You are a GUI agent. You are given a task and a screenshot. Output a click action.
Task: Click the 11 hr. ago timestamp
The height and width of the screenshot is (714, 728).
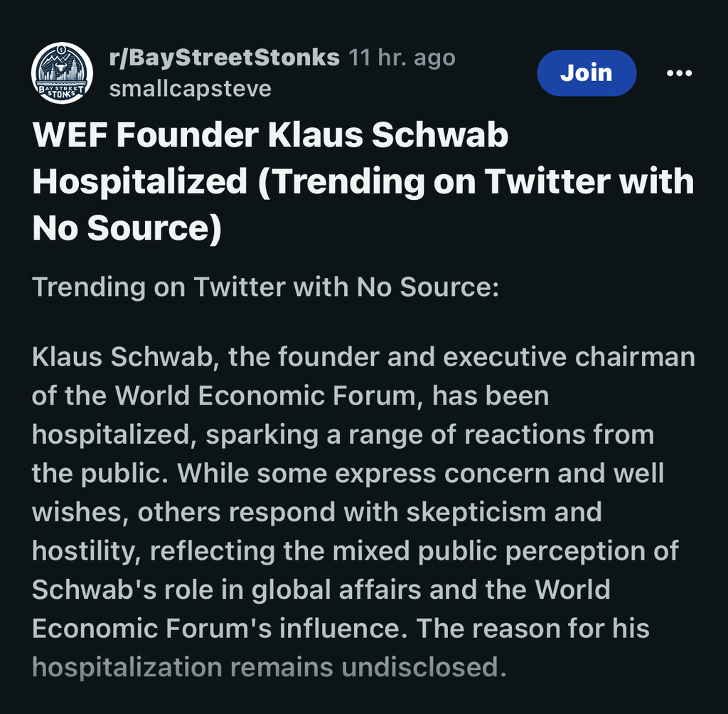click(x=402, y=58)
